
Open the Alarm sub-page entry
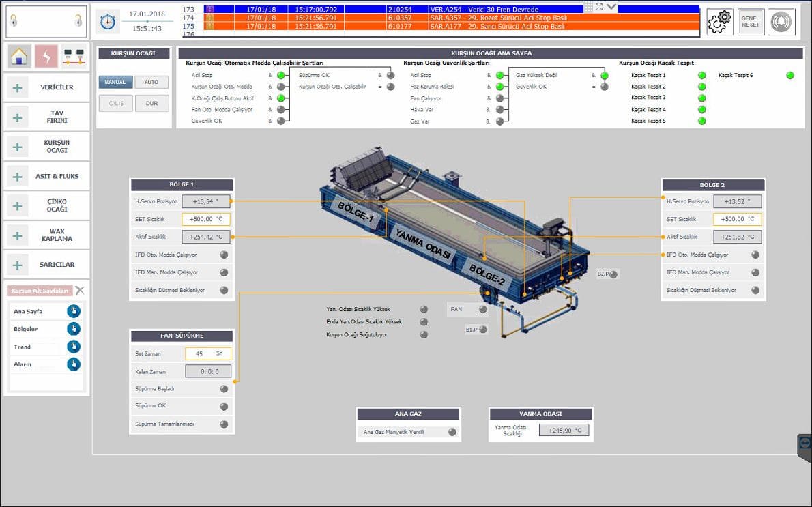pyautogui.click(x=74, y=364)
